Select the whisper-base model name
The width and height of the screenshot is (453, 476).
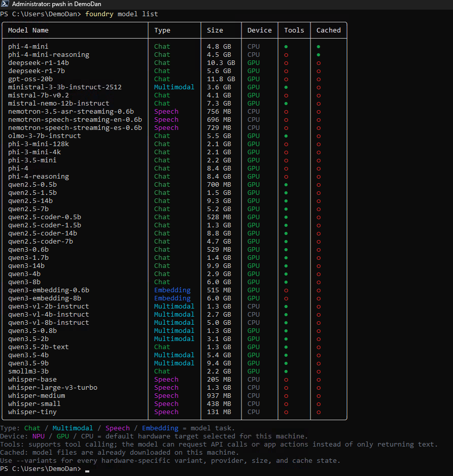click(x=32, y=380)
